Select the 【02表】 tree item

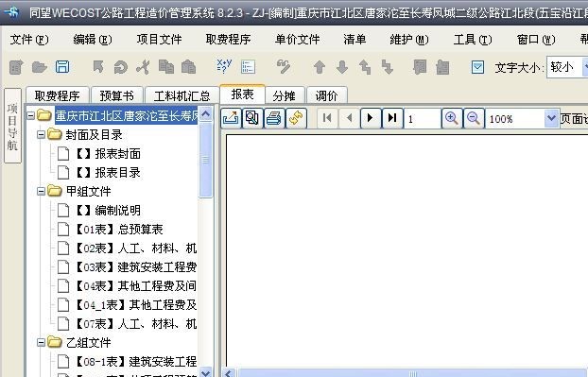136,248
